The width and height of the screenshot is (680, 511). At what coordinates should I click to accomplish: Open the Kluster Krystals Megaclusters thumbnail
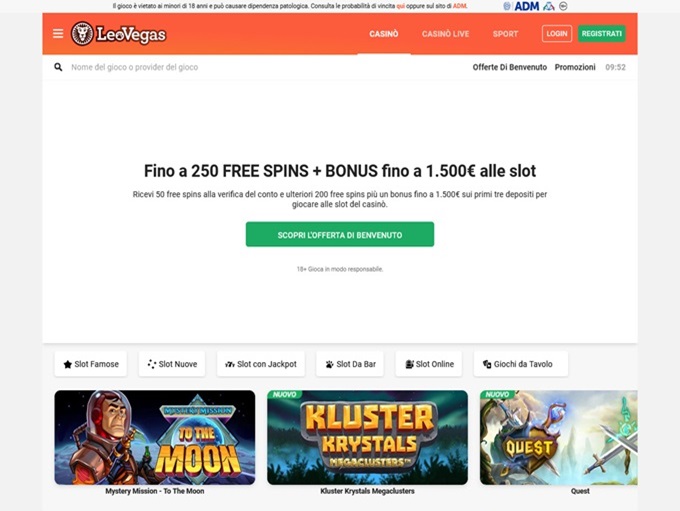(x=367, y=437)
